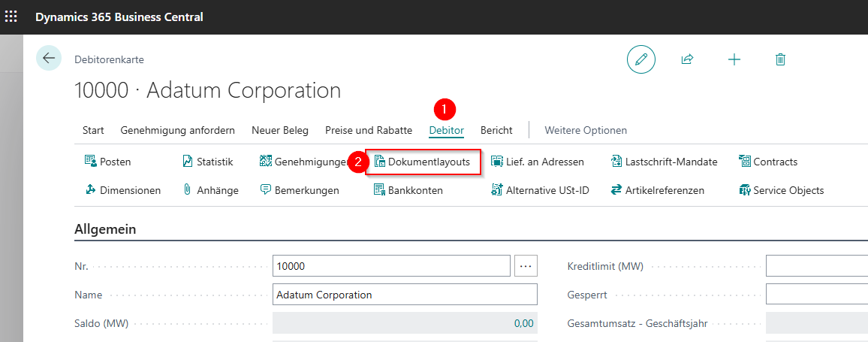This screenshot has width=868, height=342.
Task: Click page title 10000 · Adatum Corporation
Action: click(207, 91)
